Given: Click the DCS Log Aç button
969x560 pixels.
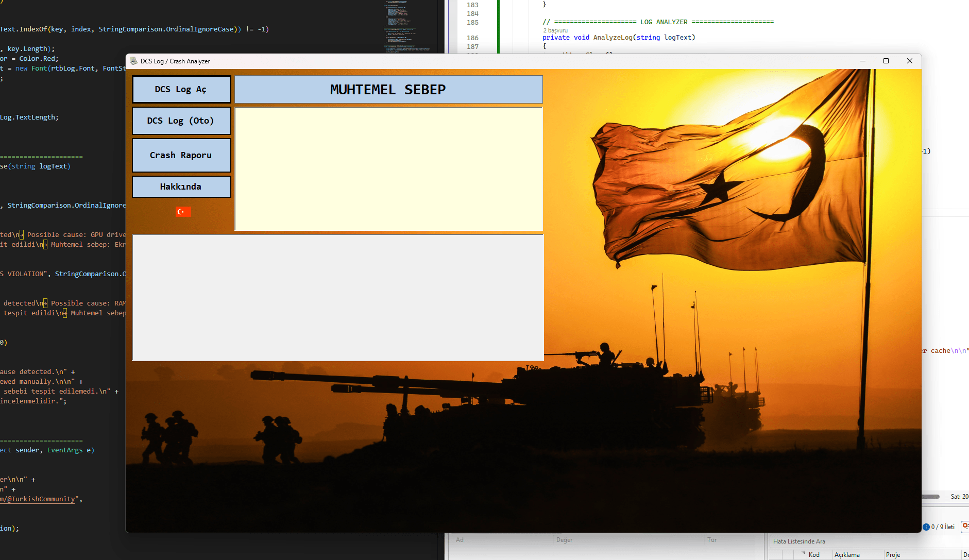Looking at the screenshot, I should pyautogui.click(x=181, y=90).
